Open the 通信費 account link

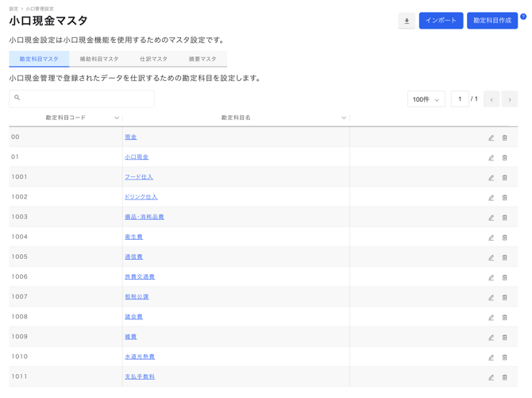133,257
